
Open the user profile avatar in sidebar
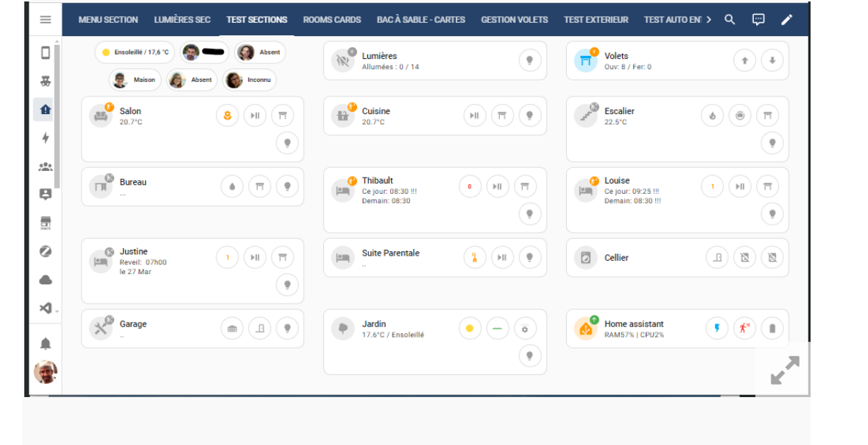pyautogui.click(x=46, y=372)
